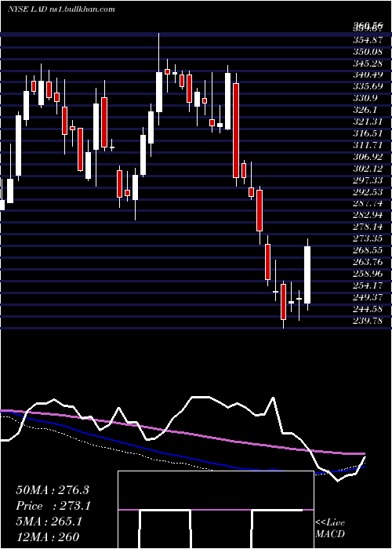This screenshot has width=392, height=549.
Task: Click the 278.14 price axis label
Action: [368, 227]
